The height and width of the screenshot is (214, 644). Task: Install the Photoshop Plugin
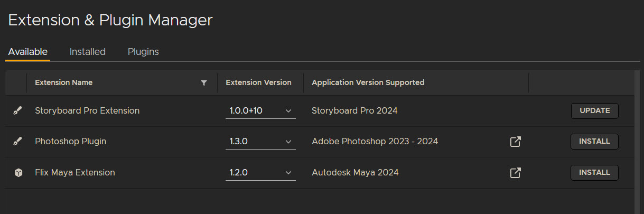click(x=594, y=142)
